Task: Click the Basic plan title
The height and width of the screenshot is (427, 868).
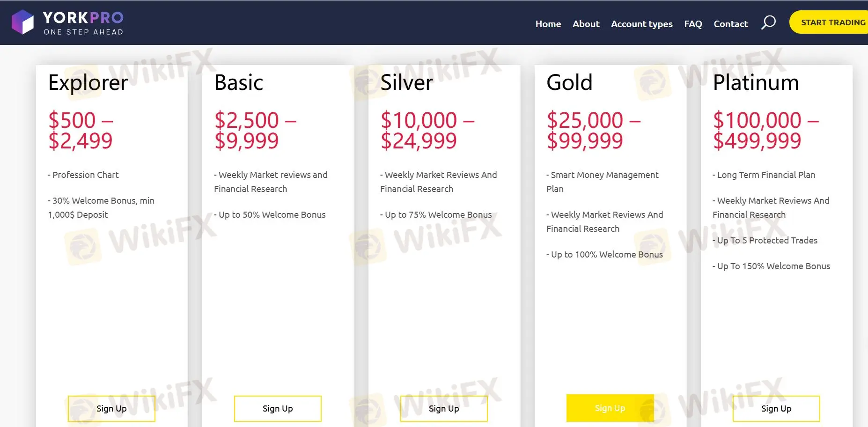Action: 239,83
